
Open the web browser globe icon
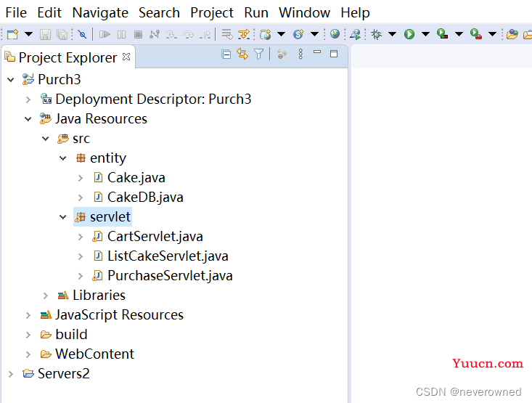coord(335,34)
